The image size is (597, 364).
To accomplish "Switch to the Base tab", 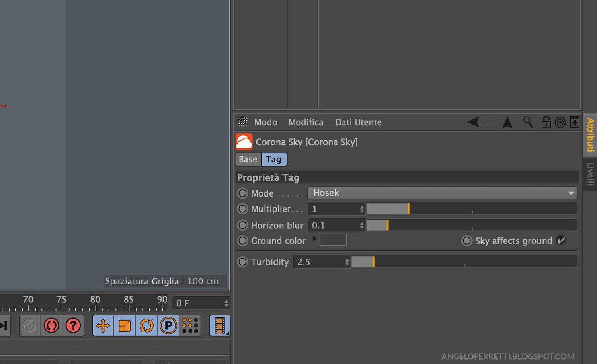I will click(248, 159).
